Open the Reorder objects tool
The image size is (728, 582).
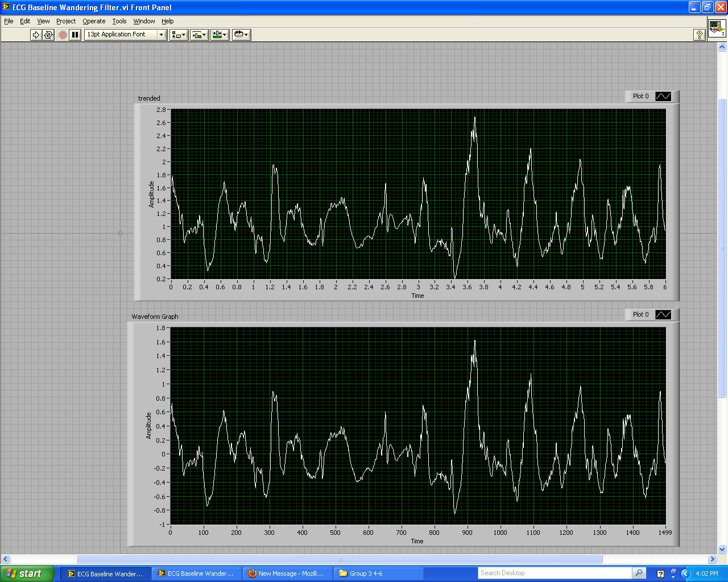(241, 35)
